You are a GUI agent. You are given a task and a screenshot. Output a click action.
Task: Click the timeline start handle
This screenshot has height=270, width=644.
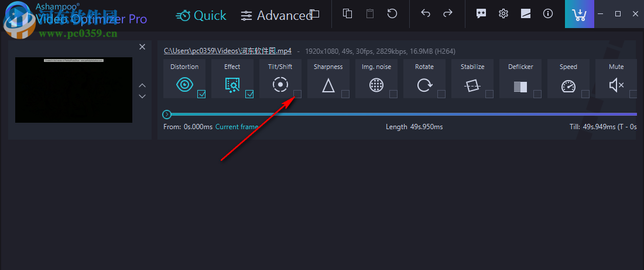(x=167, y=115)
